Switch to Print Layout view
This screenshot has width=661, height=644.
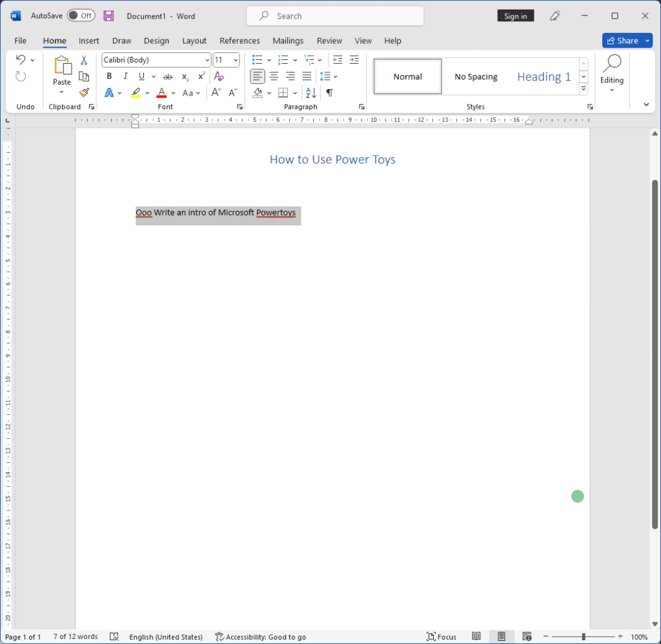(x=501, y=636)
